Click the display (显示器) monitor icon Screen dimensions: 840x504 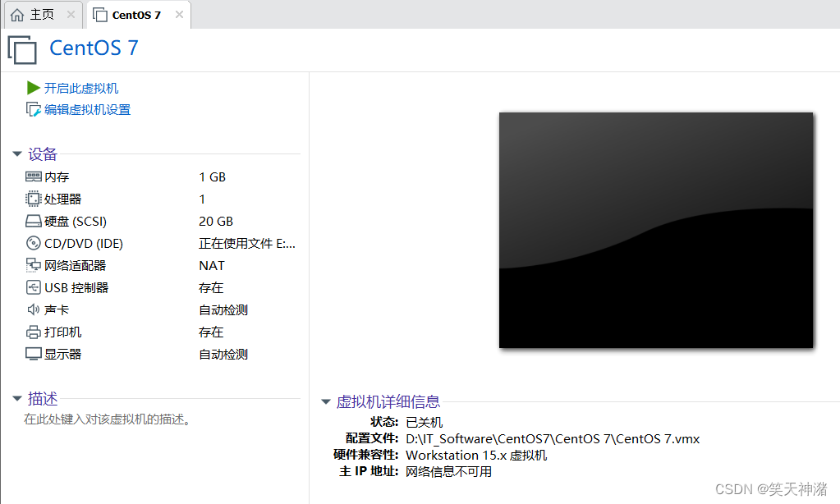tap(33, 354)
